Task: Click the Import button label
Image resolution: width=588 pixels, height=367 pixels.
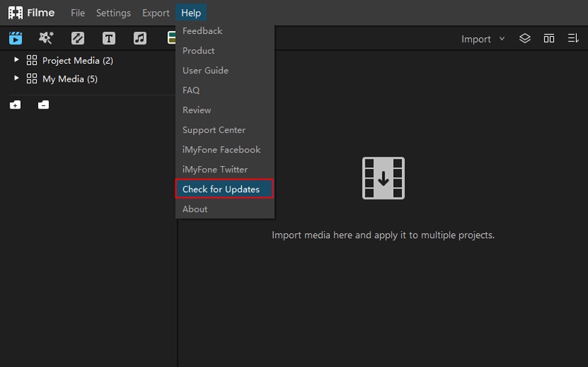Action: [x=476, y=39]
